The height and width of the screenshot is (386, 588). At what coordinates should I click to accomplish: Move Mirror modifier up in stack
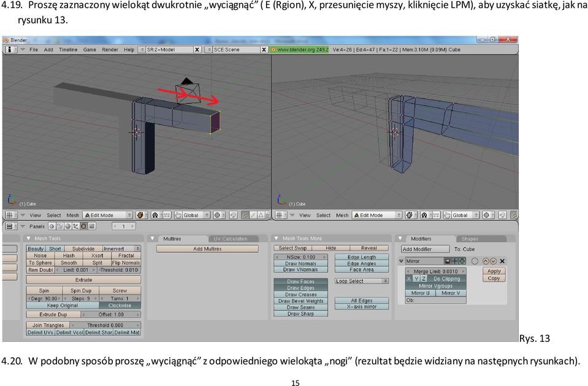(486, 261)
